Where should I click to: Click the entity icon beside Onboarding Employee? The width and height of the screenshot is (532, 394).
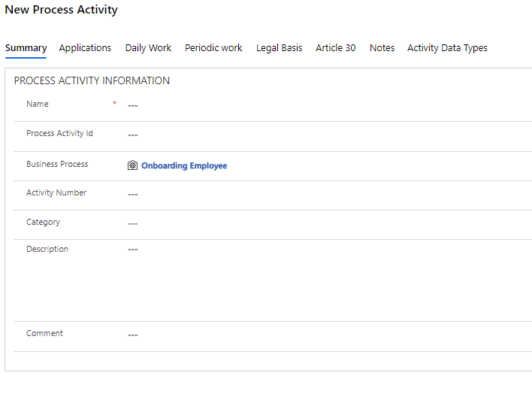pyautogui.click(x=132, y=165)
